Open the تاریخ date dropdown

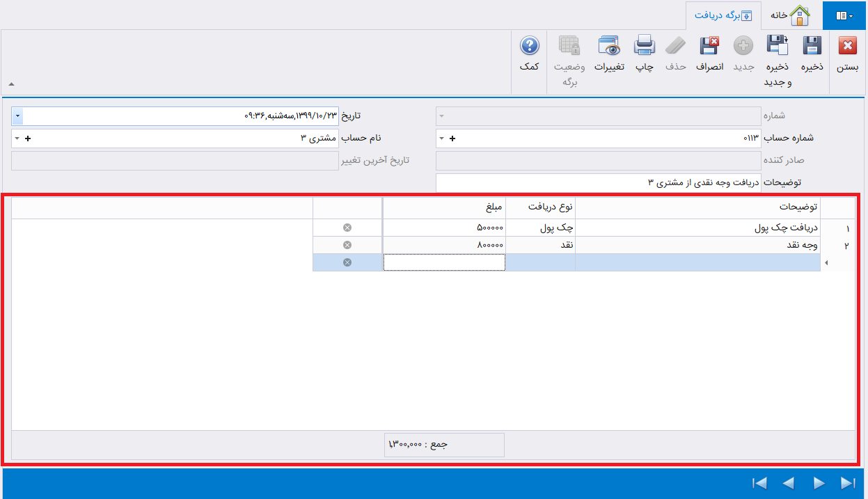coord(17,116)
